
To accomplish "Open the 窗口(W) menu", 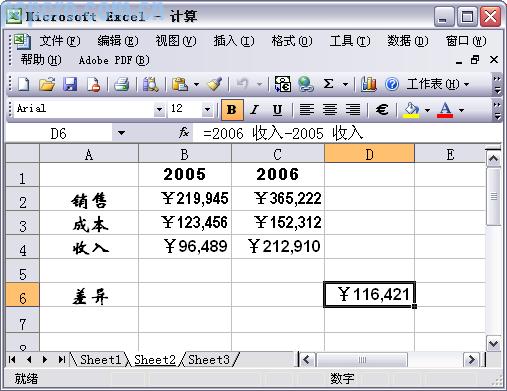I will [466, 41].
